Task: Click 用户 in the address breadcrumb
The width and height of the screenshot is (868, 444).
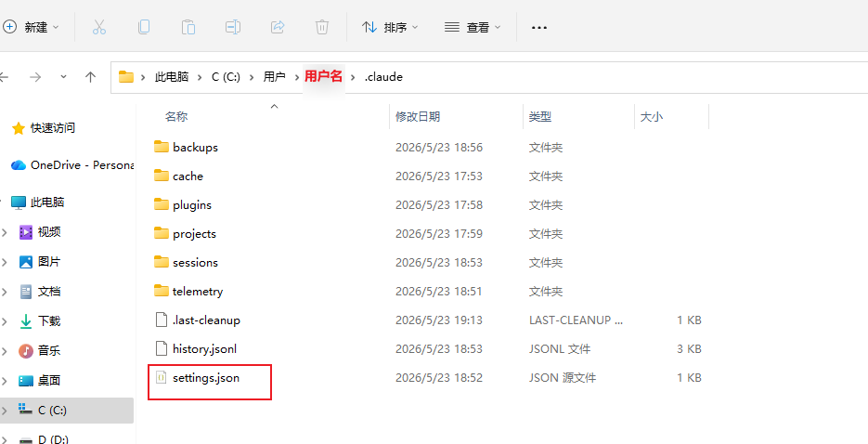Action: (x=274, y=77)
